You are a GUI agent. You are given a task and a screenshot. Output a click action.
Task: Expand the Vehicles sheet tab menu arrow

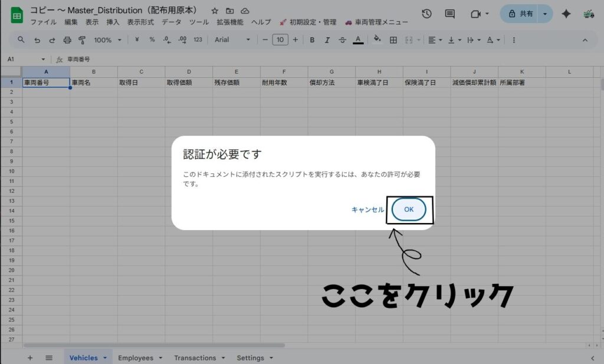105,358
